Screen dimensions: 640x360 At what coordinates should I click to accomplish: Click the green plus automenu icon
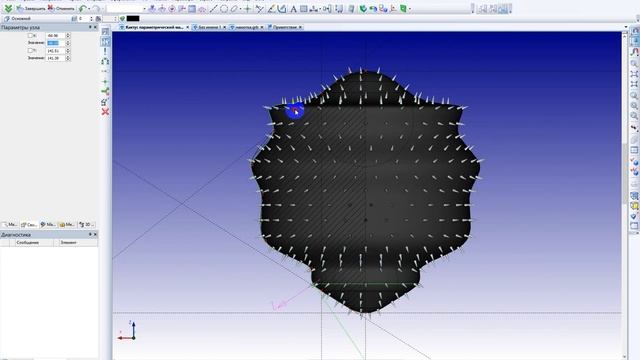105,82
